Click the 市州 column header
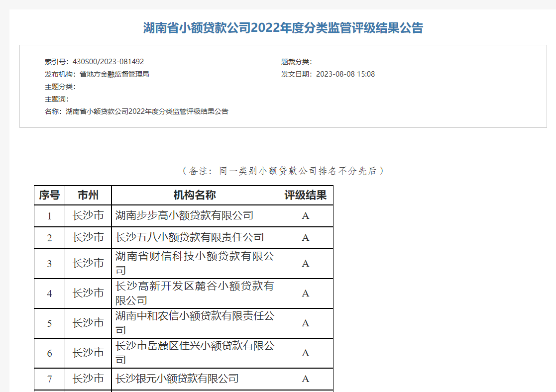The width and height of the screenshot is (556, 392). point(88,195)
